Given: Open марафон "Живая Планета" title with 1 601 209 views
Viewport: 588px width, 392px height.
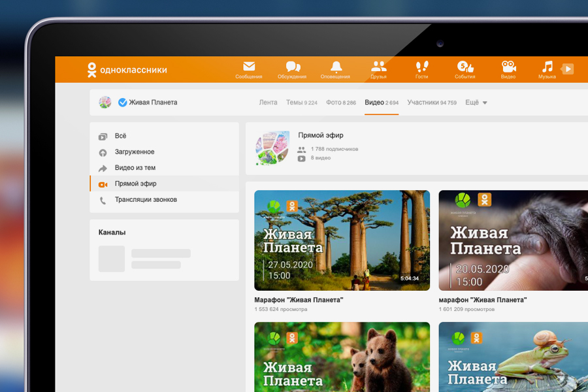Looking at the screenshot, I should 483,300.
